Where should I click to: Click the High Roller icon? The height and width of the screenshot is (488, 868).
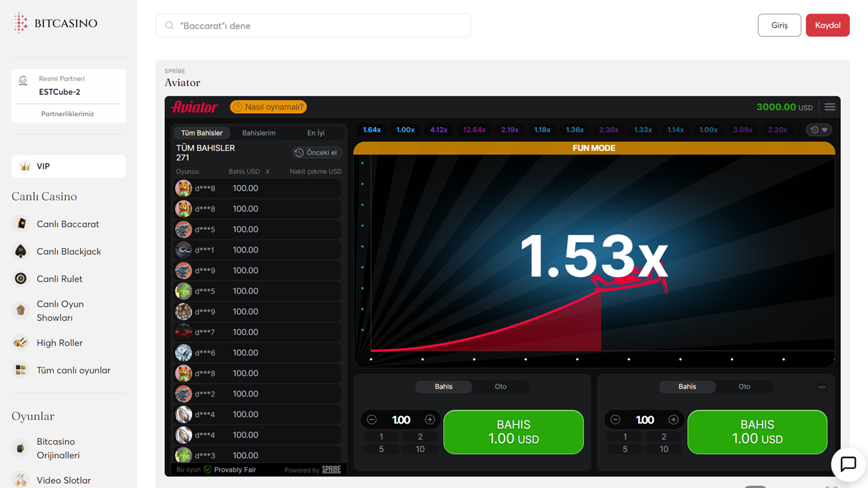[x=21, y=343]
